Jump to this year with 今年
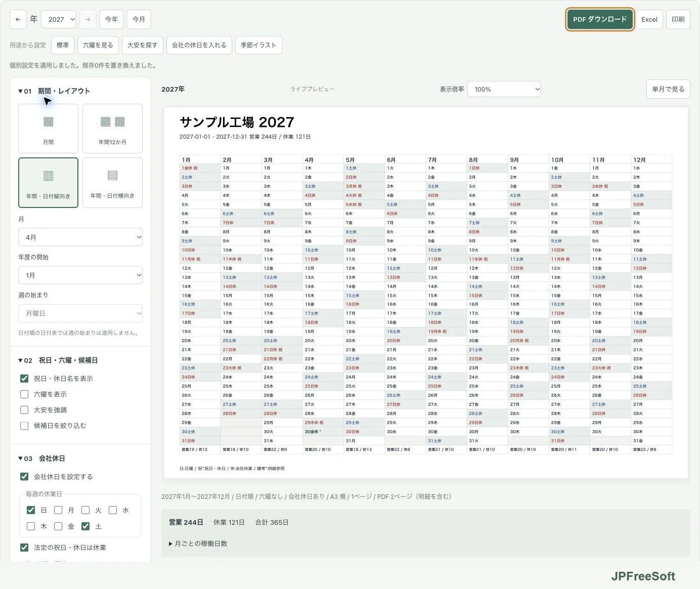Screen dimensions: 700x589 point(111,20)
